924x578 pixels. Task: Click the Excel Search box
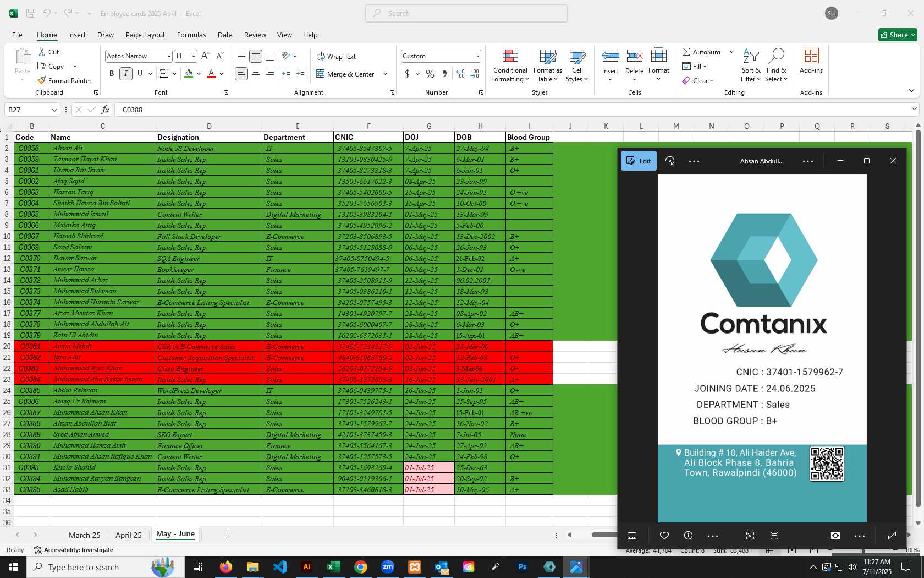(x=466, y=13)
